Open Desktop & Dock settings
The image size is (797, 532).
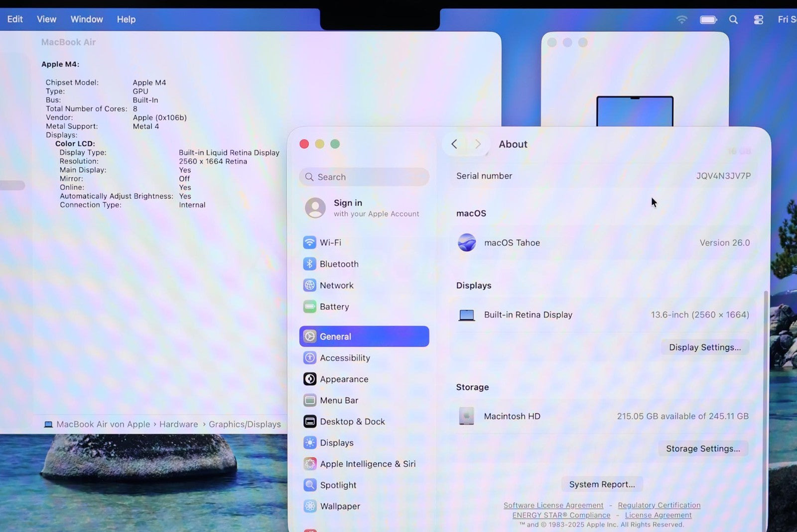(x=352, y=422)
